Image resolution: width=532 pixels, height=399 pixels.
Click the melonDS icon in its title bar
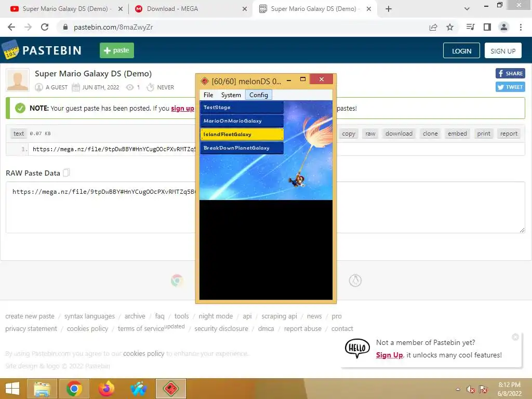click(205, 81)
